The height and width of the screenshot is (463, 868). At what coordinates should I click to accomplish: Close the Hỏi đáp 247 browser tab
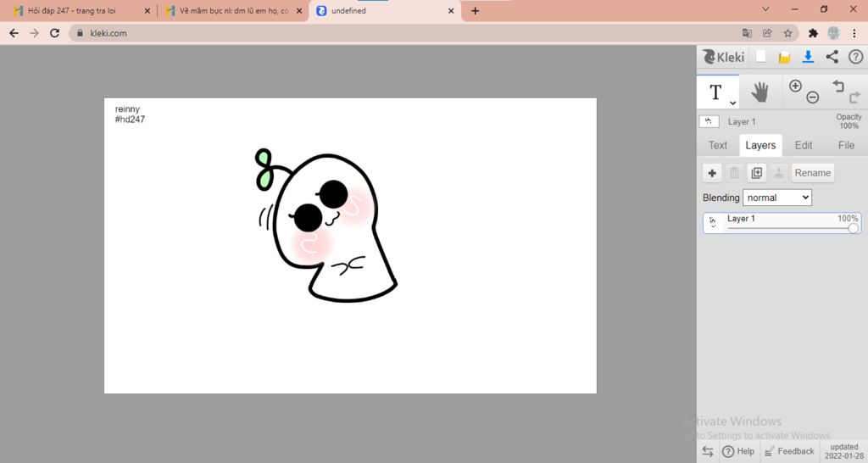(147, 10)
